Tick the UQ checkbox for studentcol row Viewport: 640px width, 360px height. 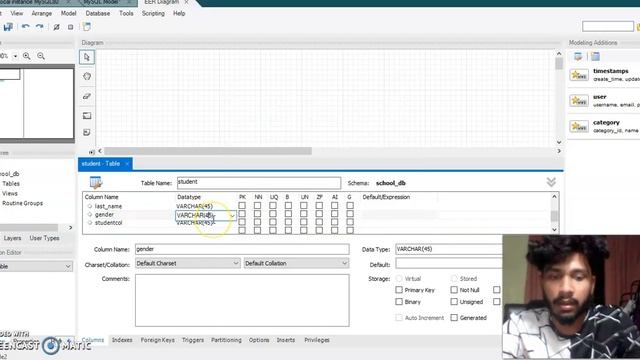coord(273,222)
